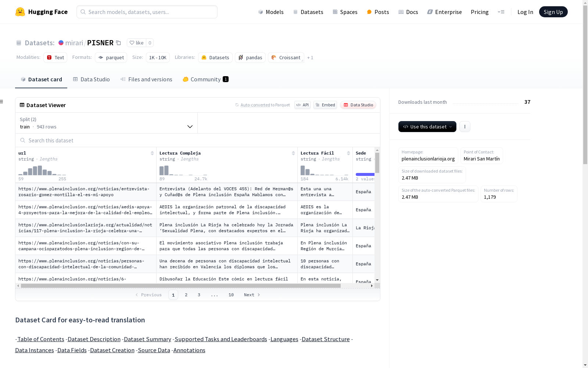Jump to Data Fields link
The image size is (588, 368).
click(72, 350)
